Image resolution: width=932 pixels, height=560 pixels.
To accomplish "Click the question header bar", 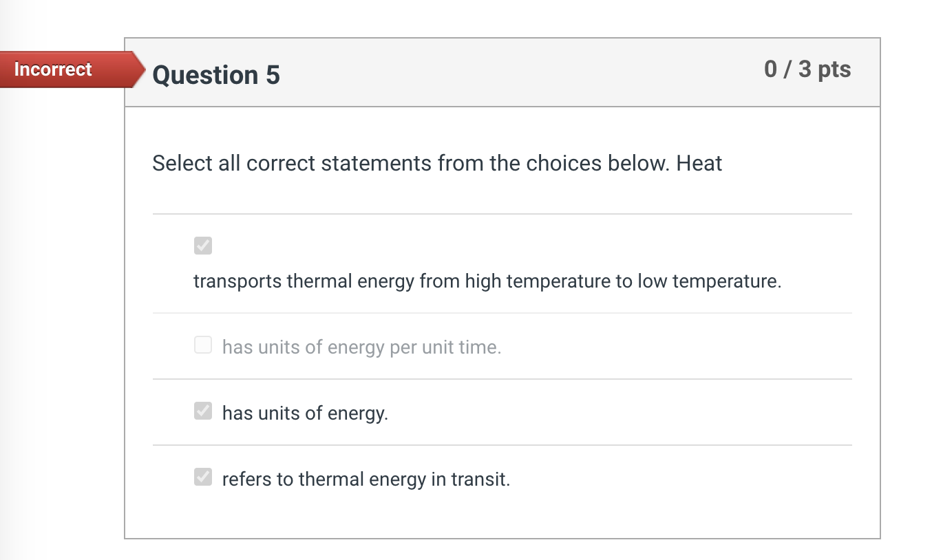I will (x=502, y=72).
